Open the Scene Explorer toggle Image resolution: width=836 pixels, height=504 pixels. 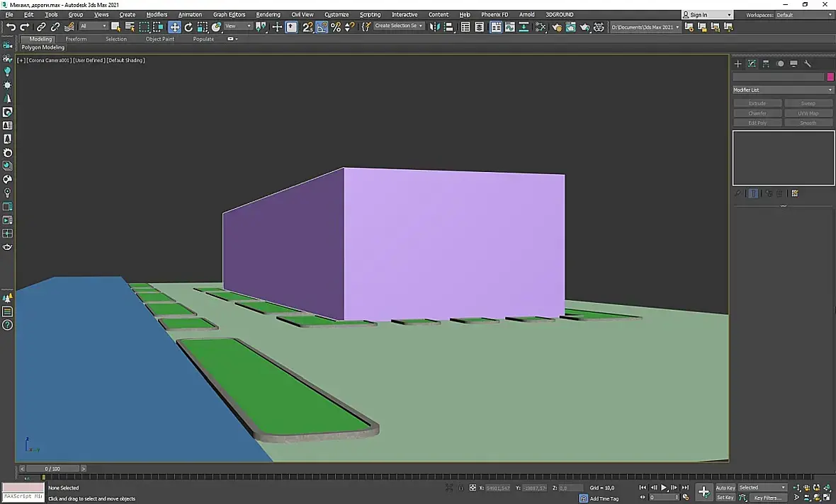465,27
